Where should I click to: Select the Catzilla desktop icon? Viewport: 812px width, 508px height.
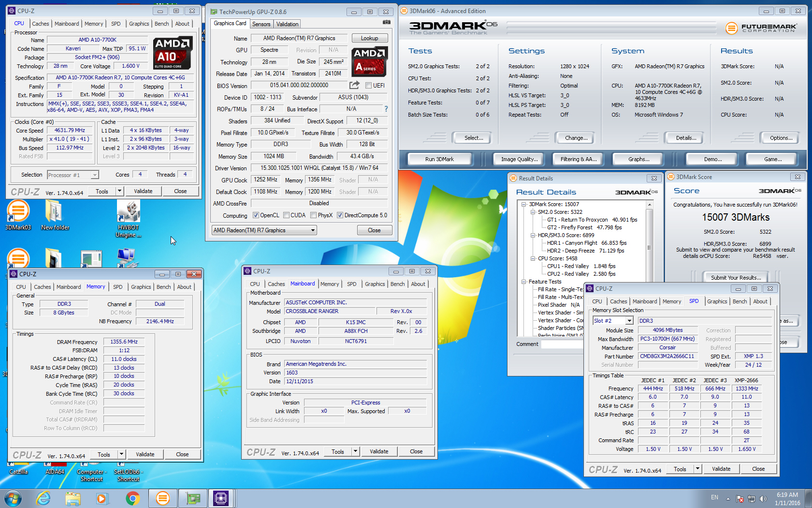coord(18,468)
